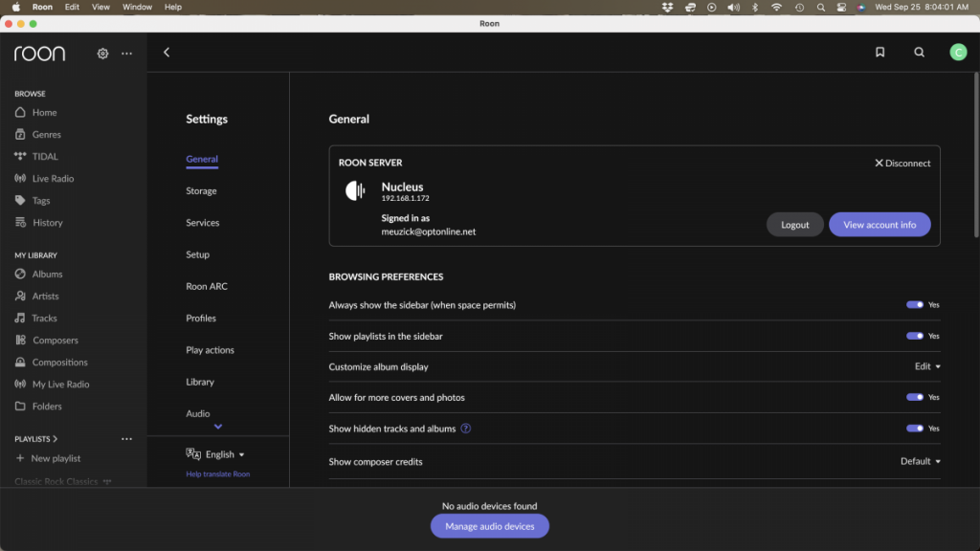Viewport: 980px width, 551px height.
Task: Click the Live Radio icon in sidebar
Action: pos(20,179)
